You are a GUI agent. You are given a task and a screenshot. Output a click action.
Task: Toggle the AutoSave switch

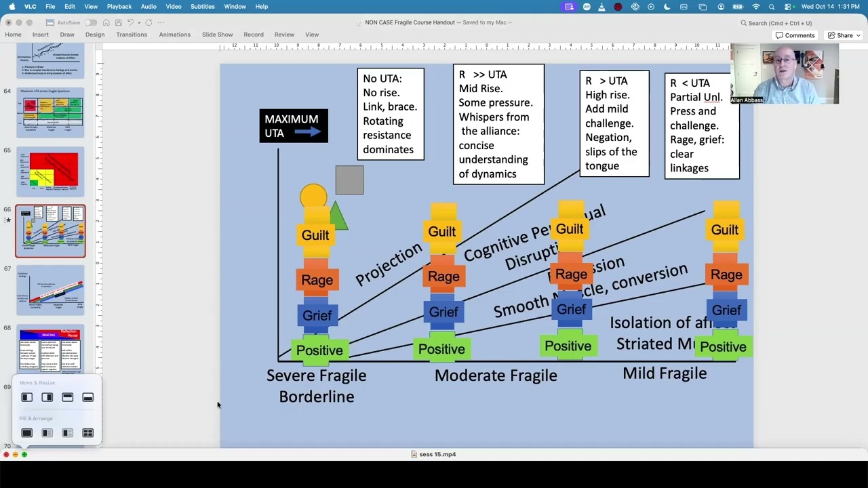pyautogui.click(x=91, y=22)
